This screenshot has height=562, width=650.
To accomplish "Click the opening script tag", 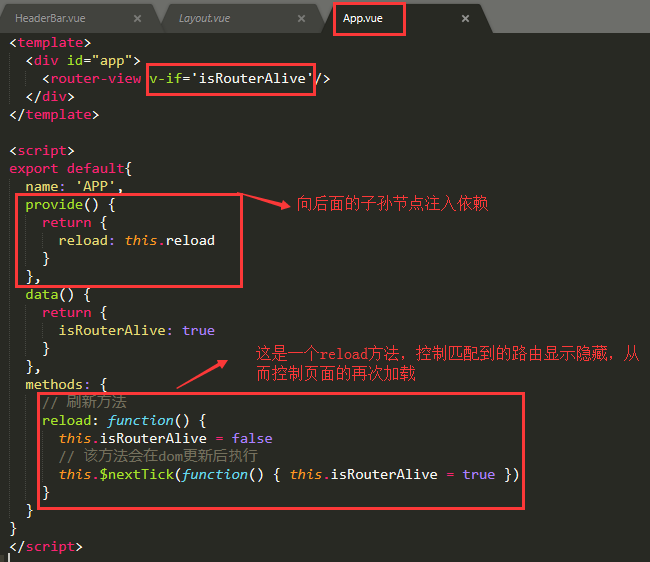I will pos(41,151).
